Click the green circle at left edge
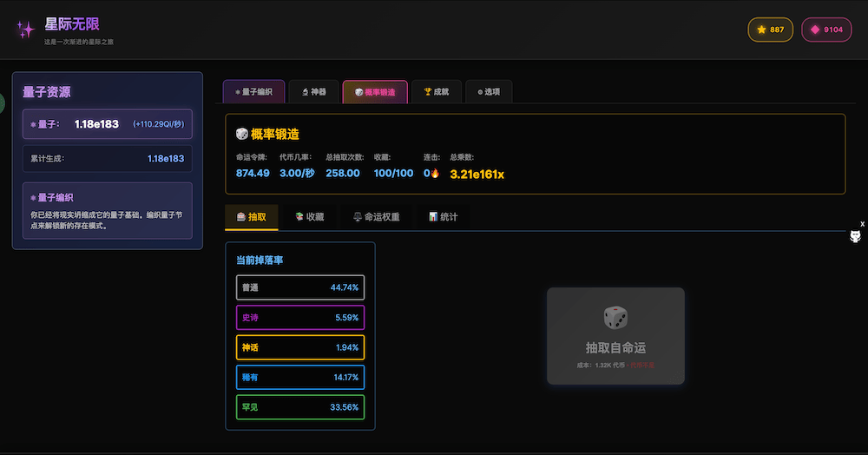 (x=2, y=104)
